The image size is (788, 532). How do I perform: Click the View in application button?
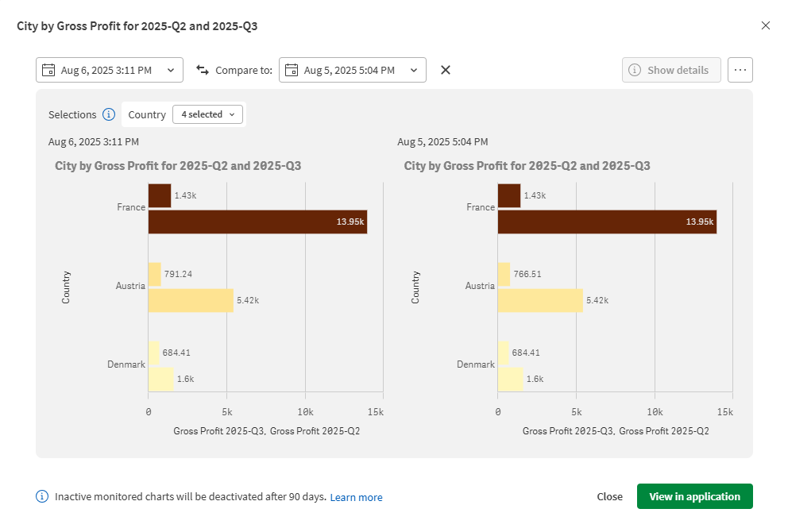pyautogui.click(x=694, y=496)
